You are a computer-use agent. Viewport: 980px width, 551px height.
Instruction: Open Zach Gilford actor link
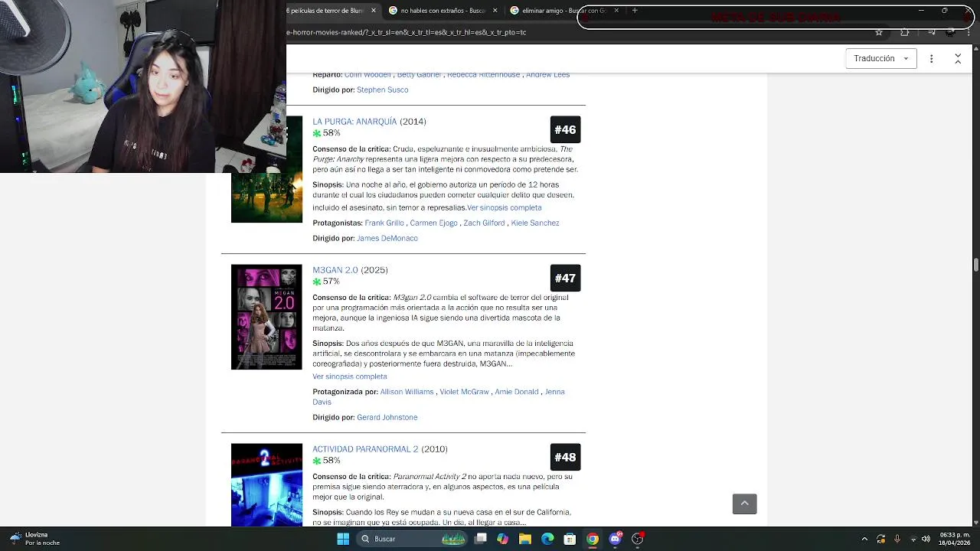[x=484, y=223]
